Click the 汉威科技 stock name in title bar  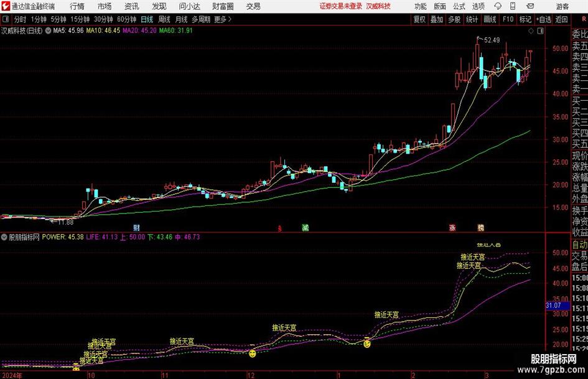[378, 6]
